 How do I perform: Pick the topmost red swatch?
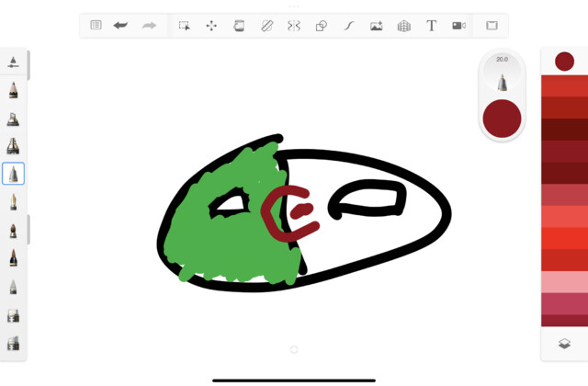(x=564, y=85)
